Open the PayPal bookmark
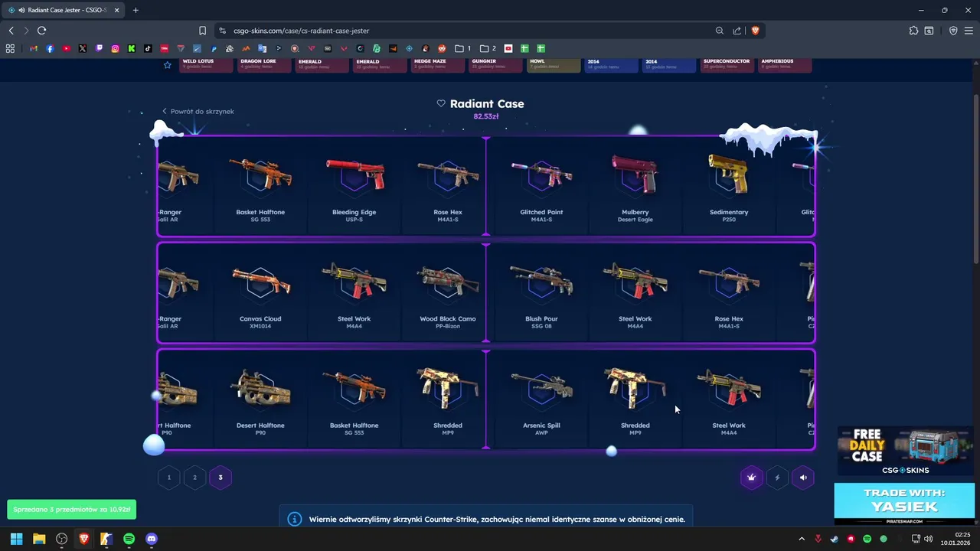Image resolution: width=980 pixels, height=551 pixels. coord(214,48)
